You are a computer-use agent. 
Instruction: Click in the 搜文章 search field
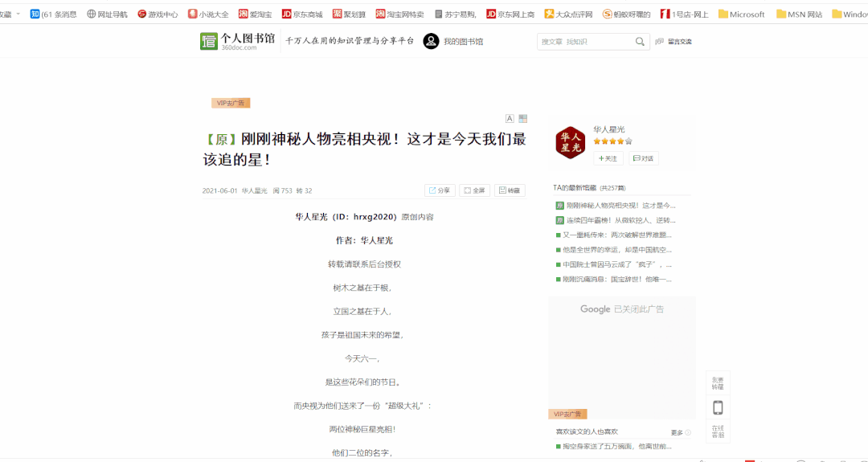coord(584,42)
